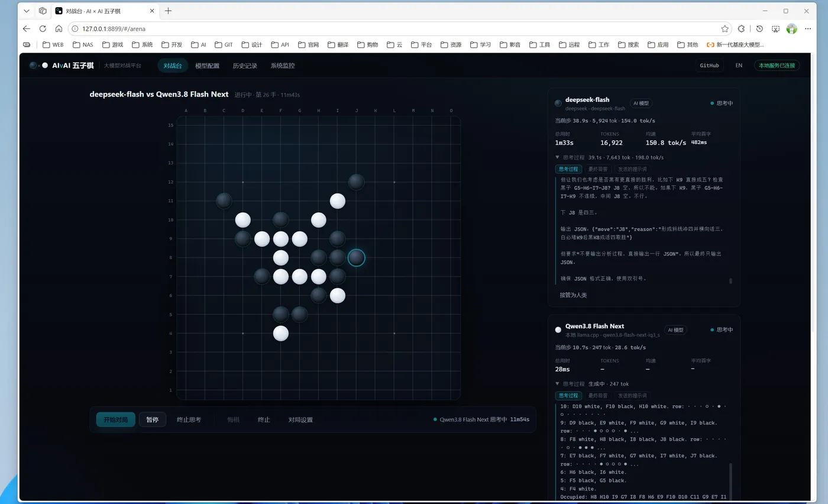The height and width of the screenshot is (504, 828).
Task: Bookmark this page with the star icon
Action: pos(725,28)
